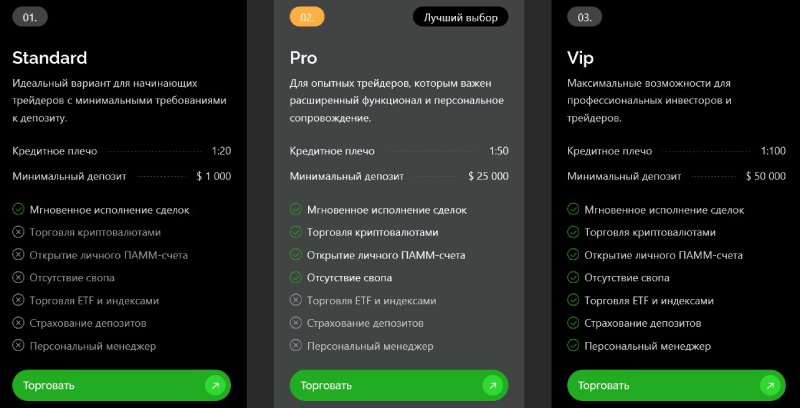Image resolution: width=800 pixels, height=408 pixels.
Task: Click the check icon beside Pro's Торговля криптовалютами
Action: pyautogui.click(x=296, y=232)
